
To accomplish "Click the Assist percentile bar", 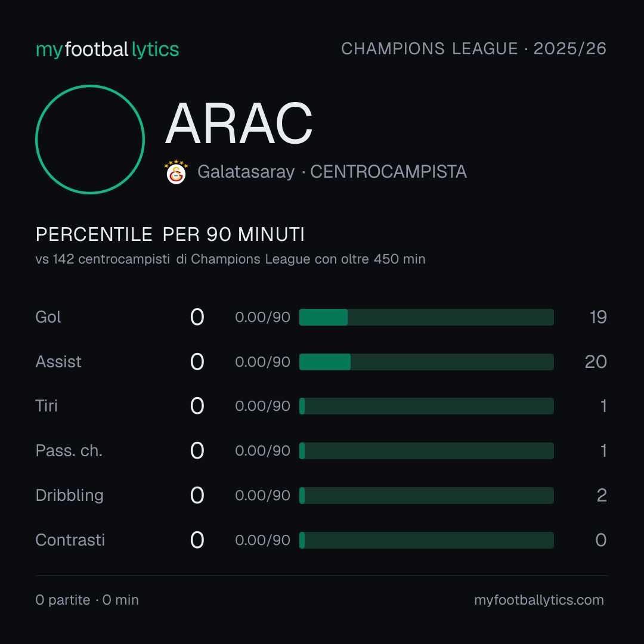I will (x=426, y=362).
